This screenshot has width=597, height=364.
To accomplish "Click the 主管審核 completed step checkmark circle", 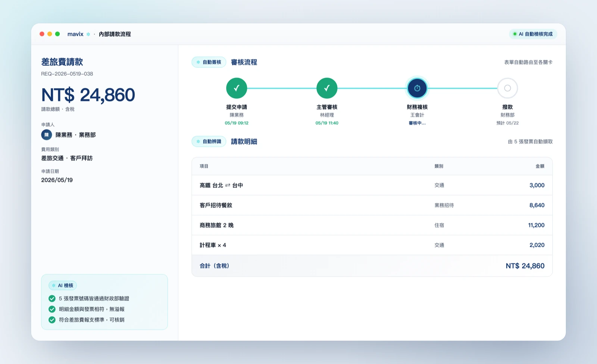I will click(327, 88).
